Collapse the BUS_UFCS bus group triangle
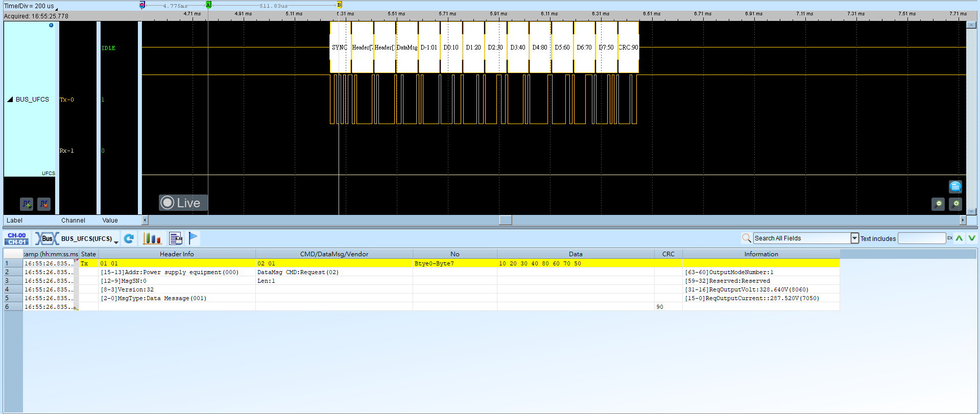Viewport: 980px width, 414px height. point(10,100)
